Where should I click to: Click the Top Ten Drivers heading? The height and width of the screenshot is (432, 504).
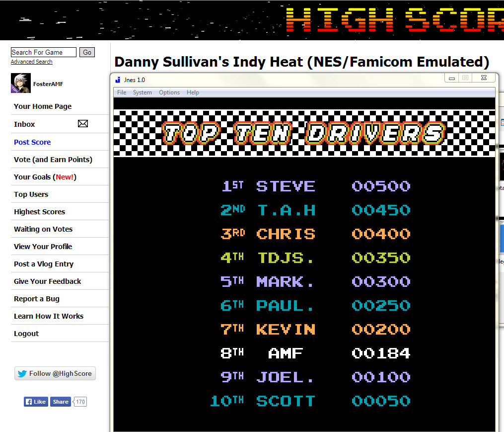(304, 133)
